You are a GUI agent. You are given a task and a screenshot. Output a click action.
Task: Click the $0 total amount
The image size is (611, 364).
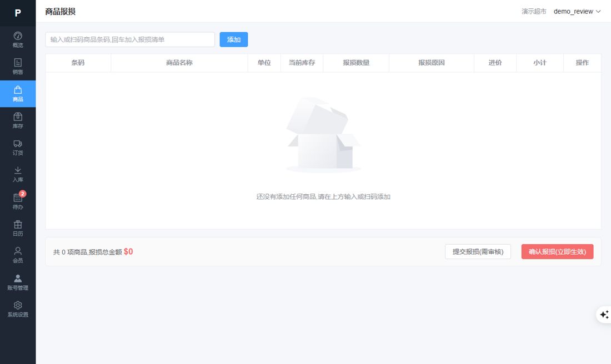pos(128,252)
